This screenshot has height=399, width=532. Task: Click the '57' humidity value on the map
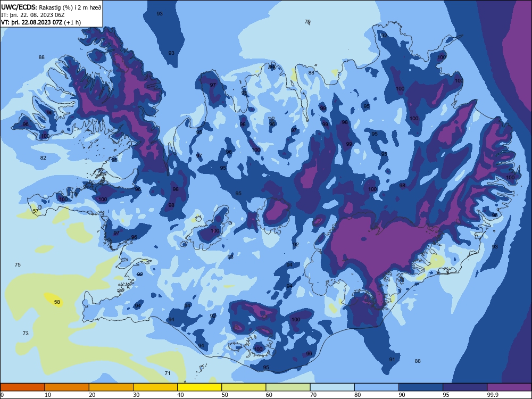click(36, 211)
